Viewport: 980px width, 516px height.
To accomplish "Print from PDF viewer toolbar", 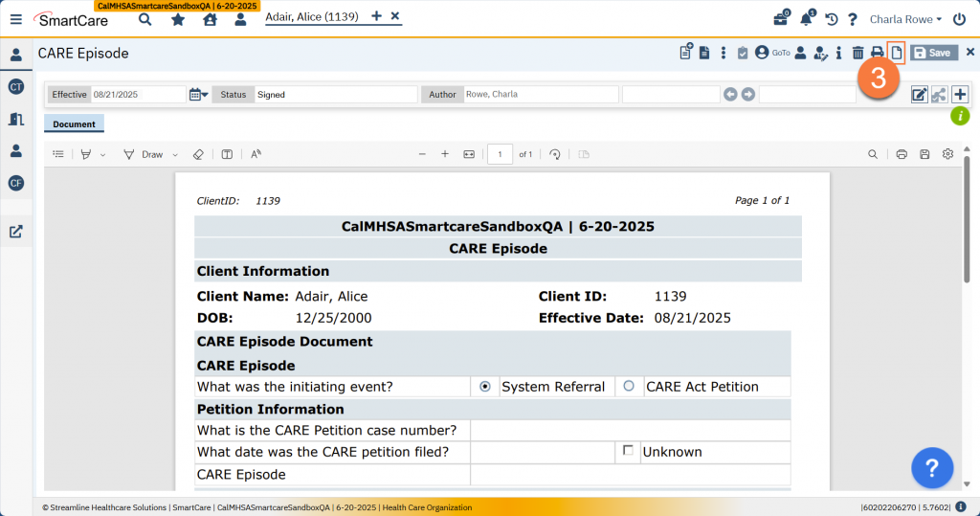I will point(902,154).
